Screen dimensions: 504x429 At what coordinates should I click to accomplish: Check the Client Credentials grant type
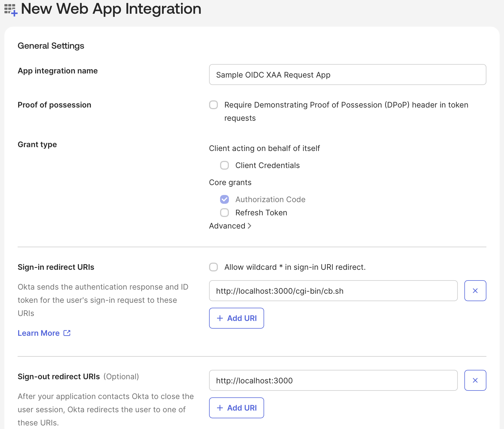(224, 165)
